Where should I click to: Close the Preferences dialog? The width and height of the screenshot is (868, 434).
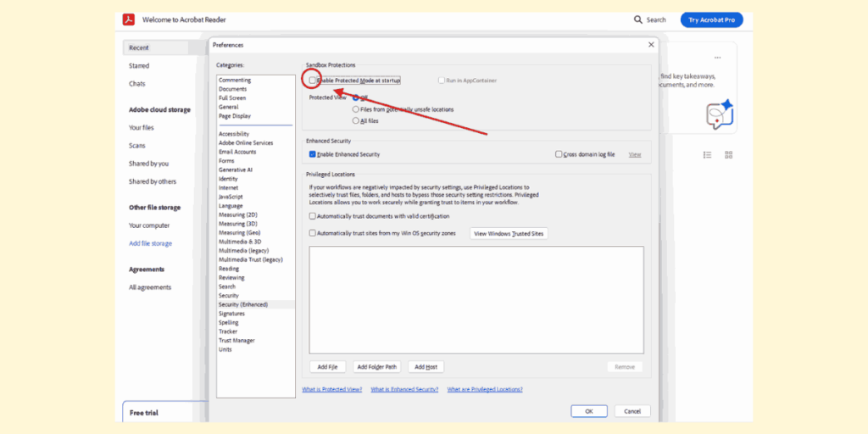(651, 45)
